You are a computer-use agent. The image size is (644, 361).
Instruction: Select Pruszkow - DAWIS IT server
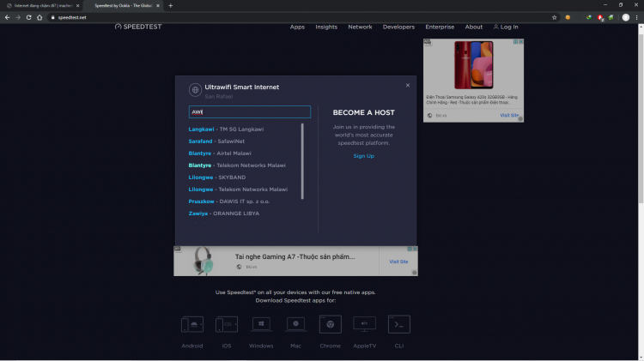[x=228, y=202]
